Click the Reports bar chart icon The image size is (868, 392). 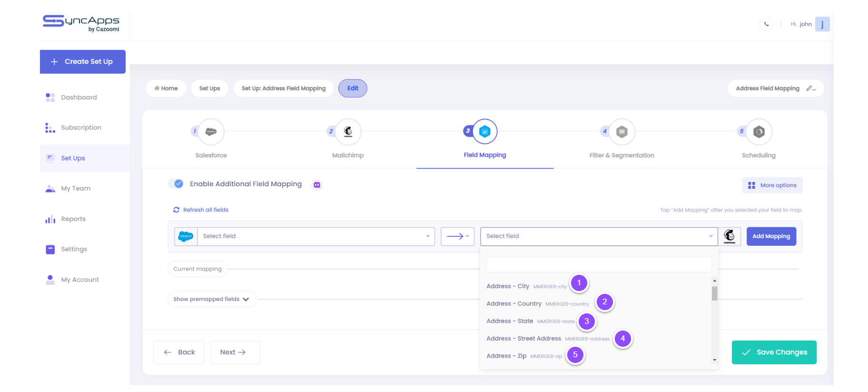(x=50, y=219)
